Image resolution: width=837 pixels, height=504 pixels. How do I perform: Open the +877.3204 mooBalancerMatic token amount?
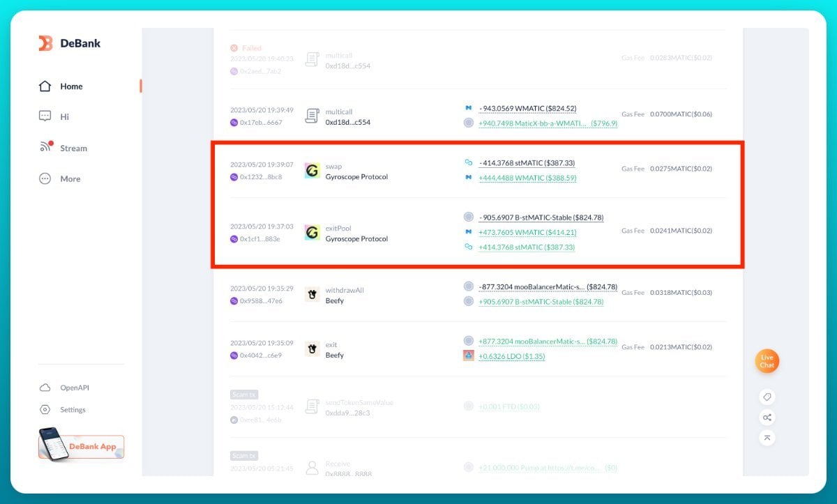pyautogui.click(x=548, y=341)
